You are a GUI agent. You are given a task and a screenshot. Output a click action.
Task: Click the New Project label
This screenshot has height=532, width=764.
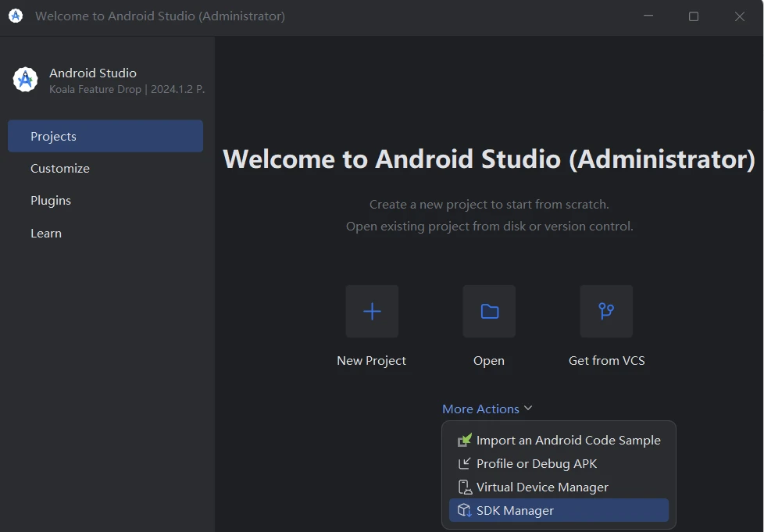click(371, 360)
